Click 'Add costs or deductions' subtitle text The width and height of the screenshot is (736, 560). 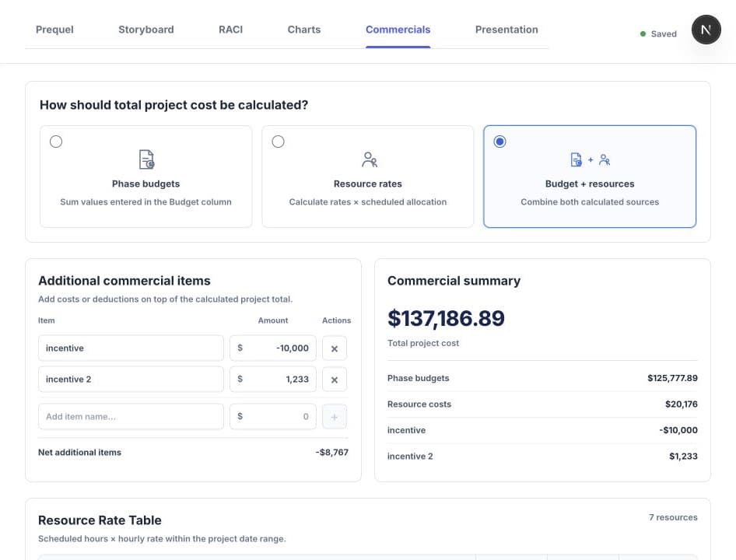click(165, 299)
